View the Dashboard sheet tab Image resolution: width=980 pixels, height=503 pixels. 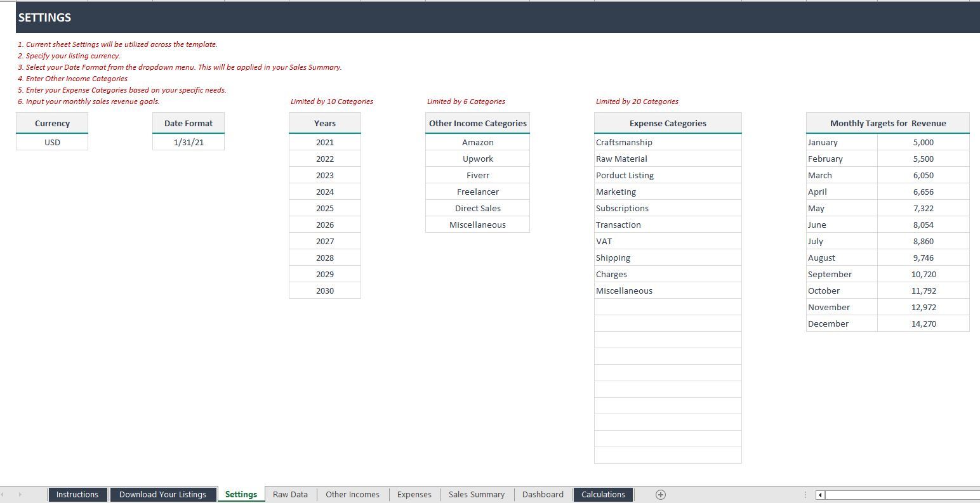click(543, 495)
